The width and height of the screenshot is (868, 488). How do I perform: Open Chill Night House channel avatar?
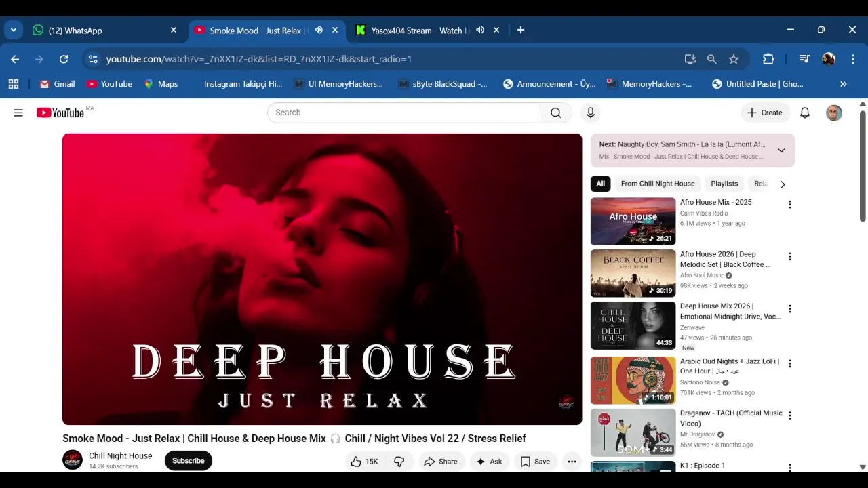[73, 460]
